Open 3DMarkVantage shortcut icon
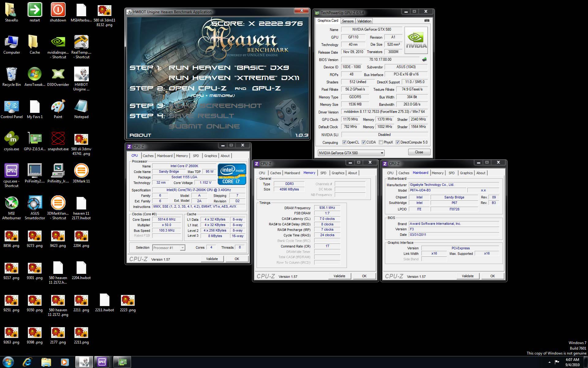This screenshot has width=588, height=368. pos(58,203)
